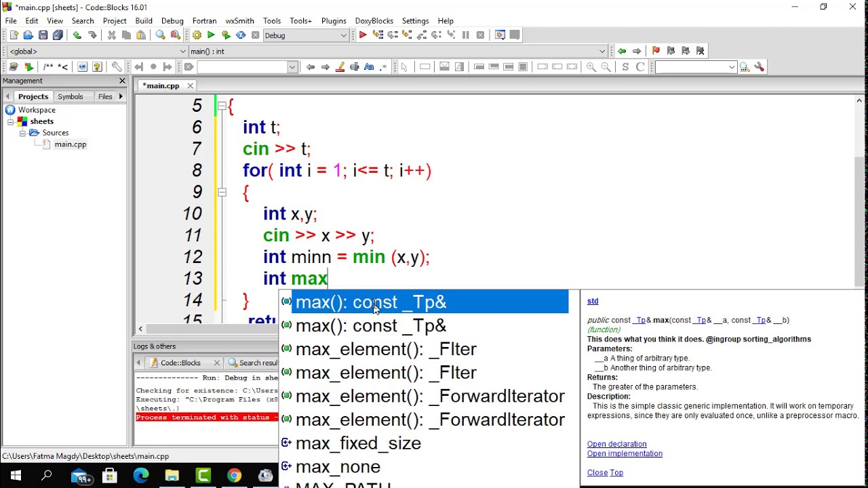Start debugging with the red arrow icon
Image resolution: width=868 pixels, height=488 pixels.
[363, 35]
